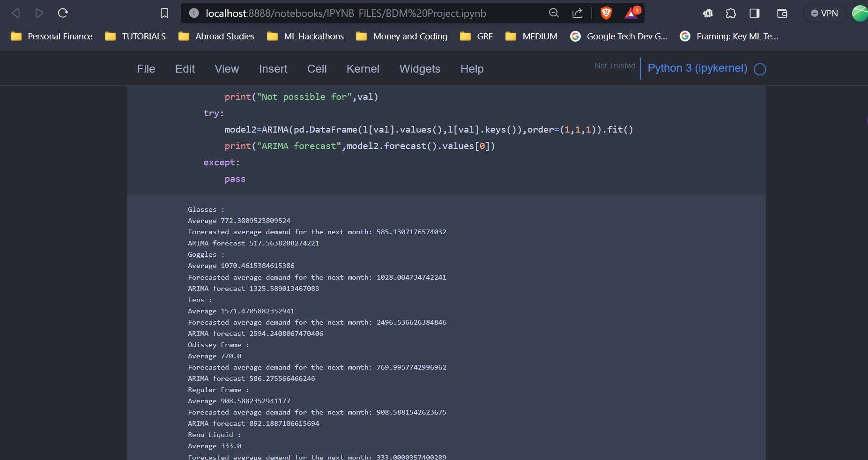Open the Brave Wallet icon
Image resolution: width=868 pixels, height=460 pixels.
(782, 13)
